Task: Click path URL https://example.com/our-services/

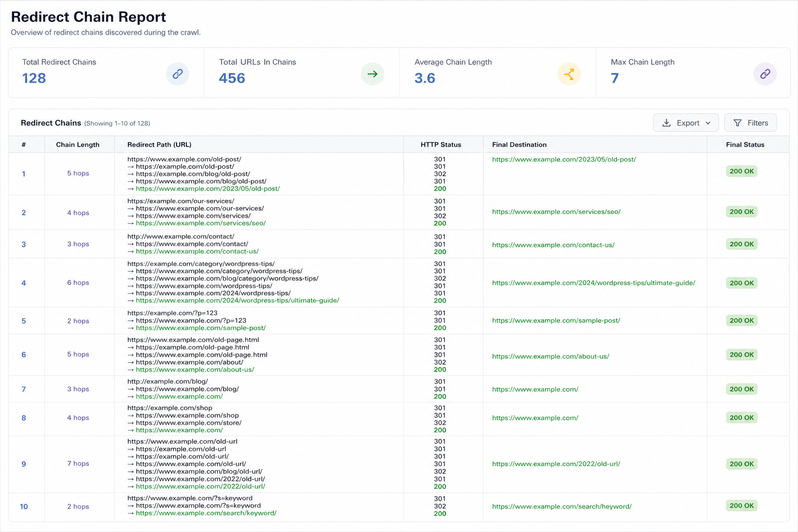Action: tap(181, 201)
